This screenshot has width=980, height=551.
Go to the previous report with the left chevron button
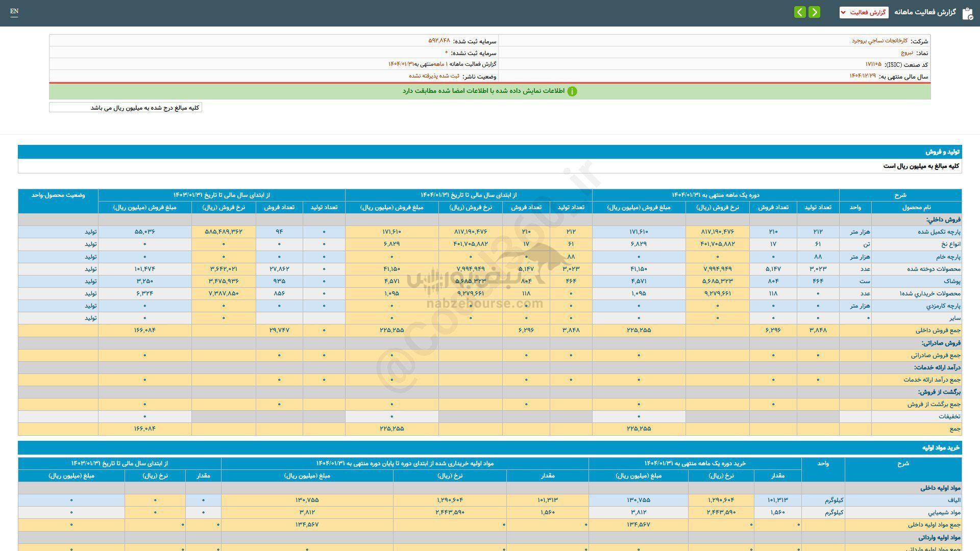800,12
